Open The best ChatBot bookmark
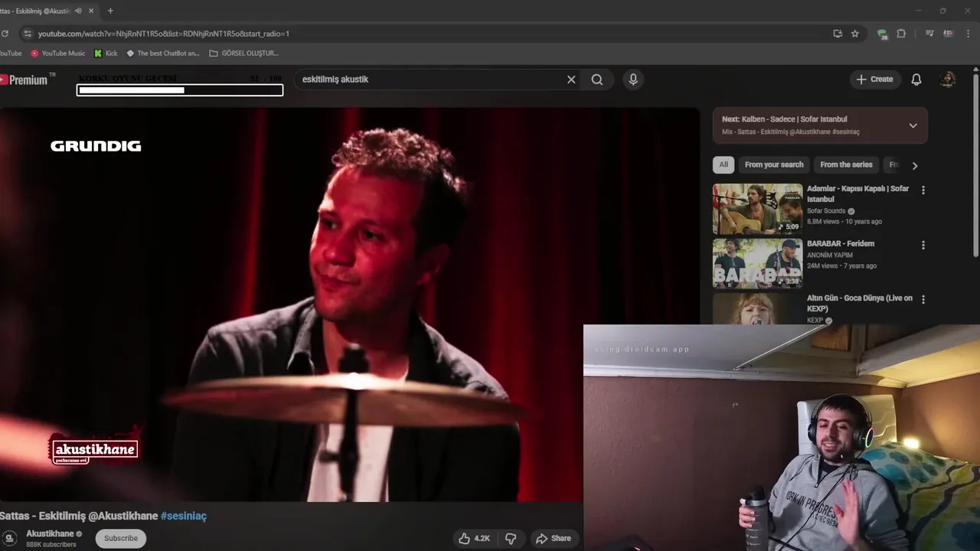 162,54
